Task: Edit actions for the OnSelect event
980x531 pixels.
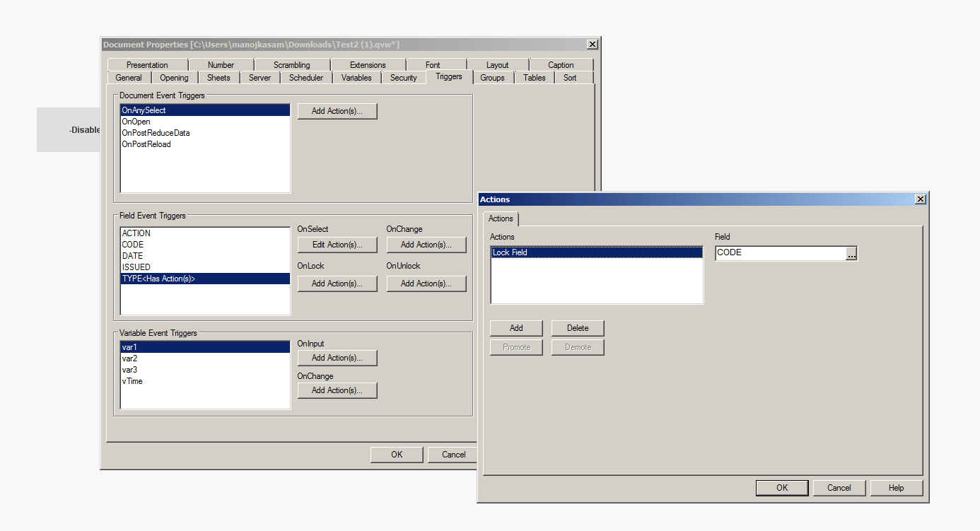Action: coord(337,245)
